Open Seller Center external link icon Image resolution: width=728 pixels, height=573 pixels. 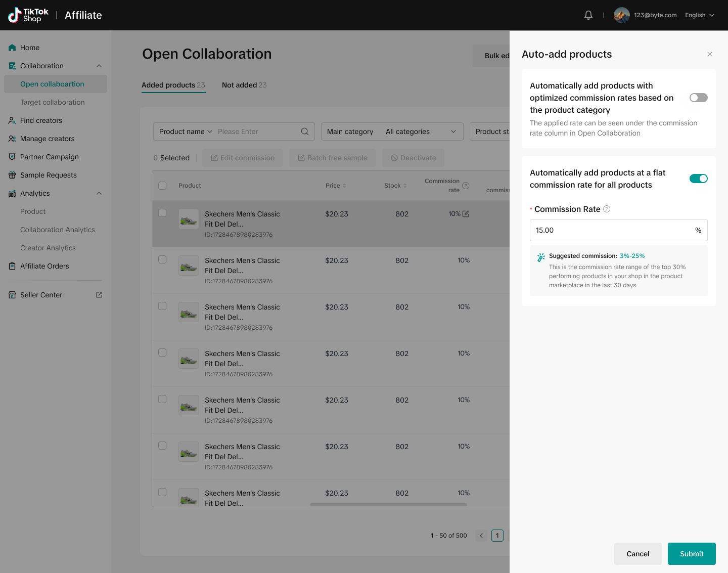[x=99, y=295]
